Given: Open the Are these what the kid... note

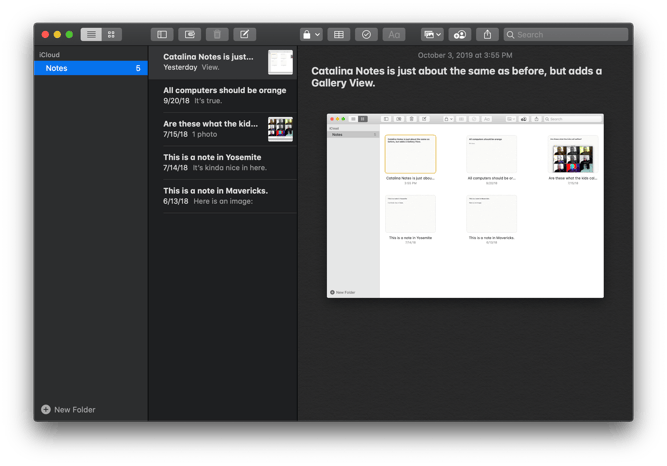Looking at the screenshot, I should (223, 129).
